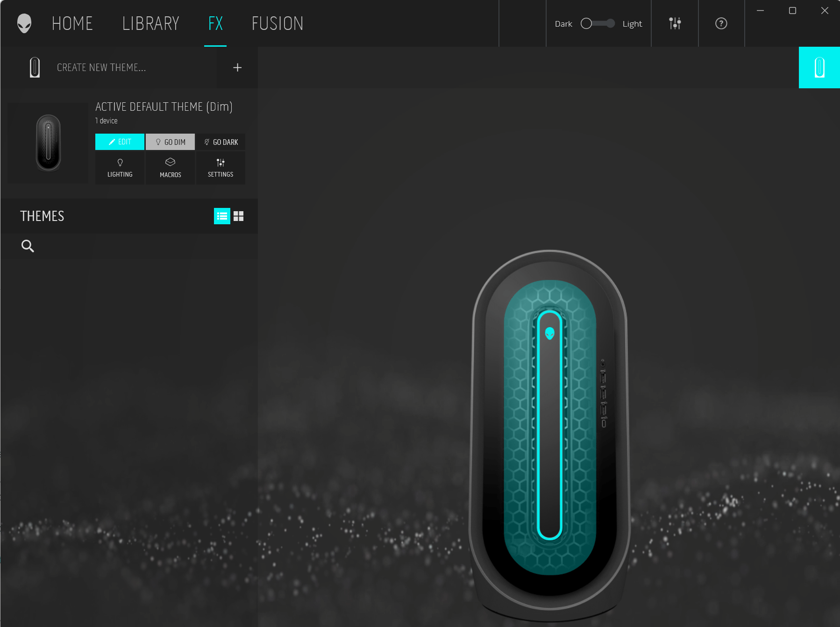This screenshot has width=840, height=627.
Task: Toggle the Dark/Light mode switch
Action: [598, 23]
